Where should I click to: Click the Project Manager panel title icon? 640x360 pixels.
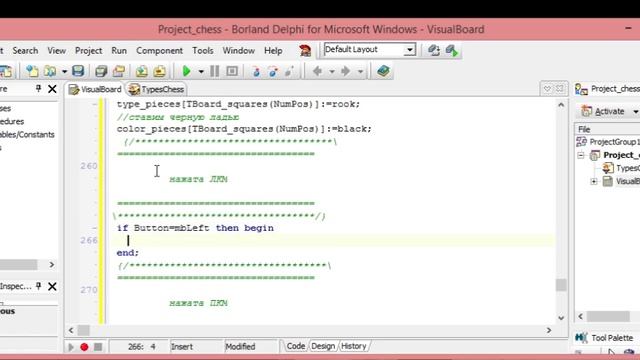(x=581, y=89)
